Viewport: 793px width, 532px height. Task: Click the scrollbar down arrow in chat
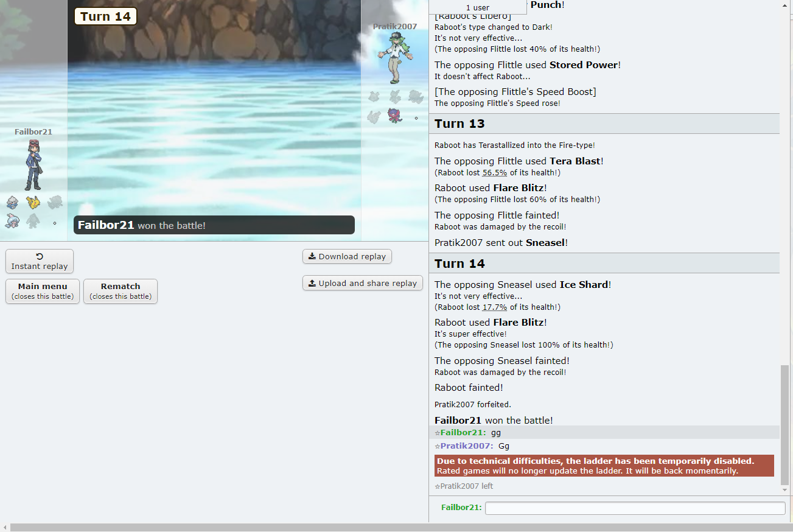786,489
